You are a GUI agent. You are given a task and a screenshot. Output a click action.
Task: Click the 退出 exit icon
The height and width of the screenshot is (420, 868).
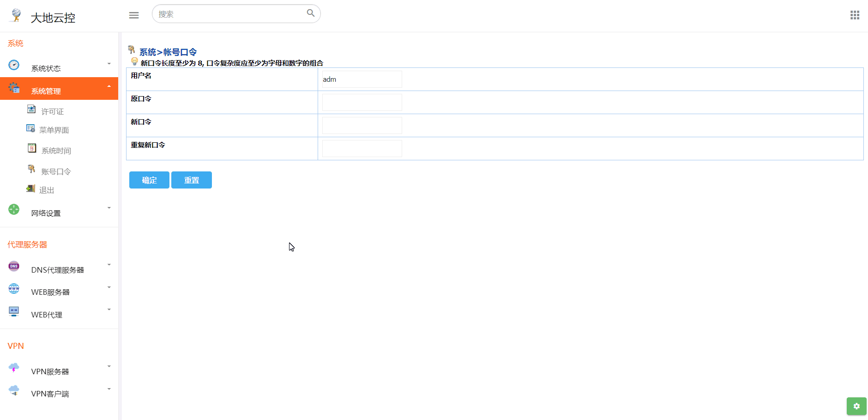30,188
